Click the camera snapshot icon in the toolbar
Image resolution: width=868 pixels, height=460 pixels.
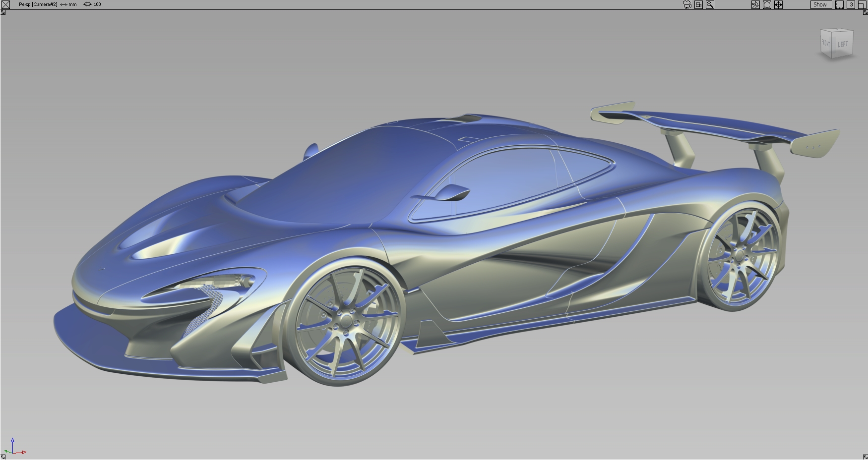698,4
